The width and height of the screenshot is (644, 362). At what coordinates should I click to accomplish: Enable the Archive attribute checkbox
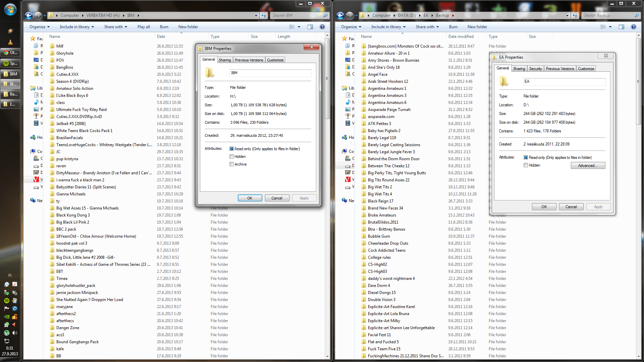[x=231, y=164]
